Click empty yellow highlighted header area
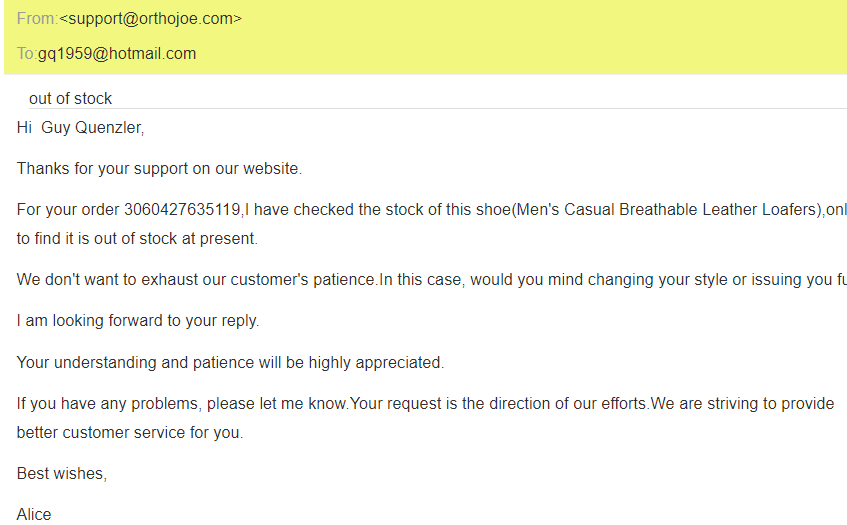The height and width of the screenshot is (525, 847). 550,36
